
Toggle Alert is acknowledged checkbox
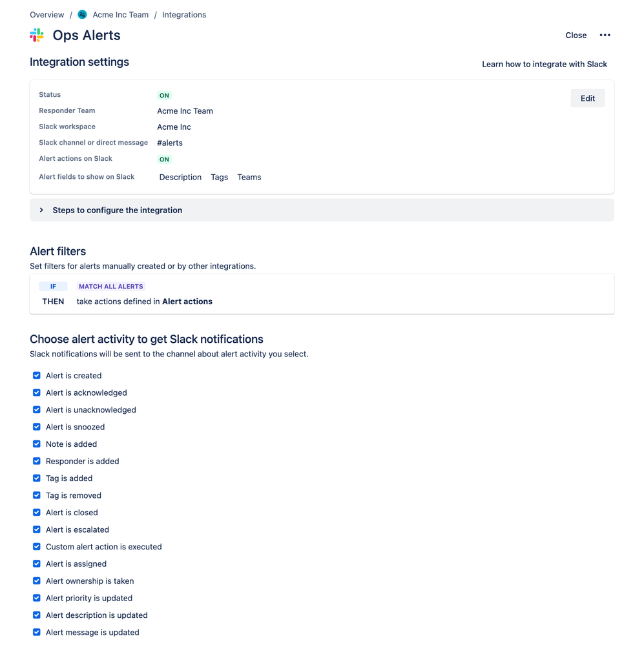coord(37,393)
